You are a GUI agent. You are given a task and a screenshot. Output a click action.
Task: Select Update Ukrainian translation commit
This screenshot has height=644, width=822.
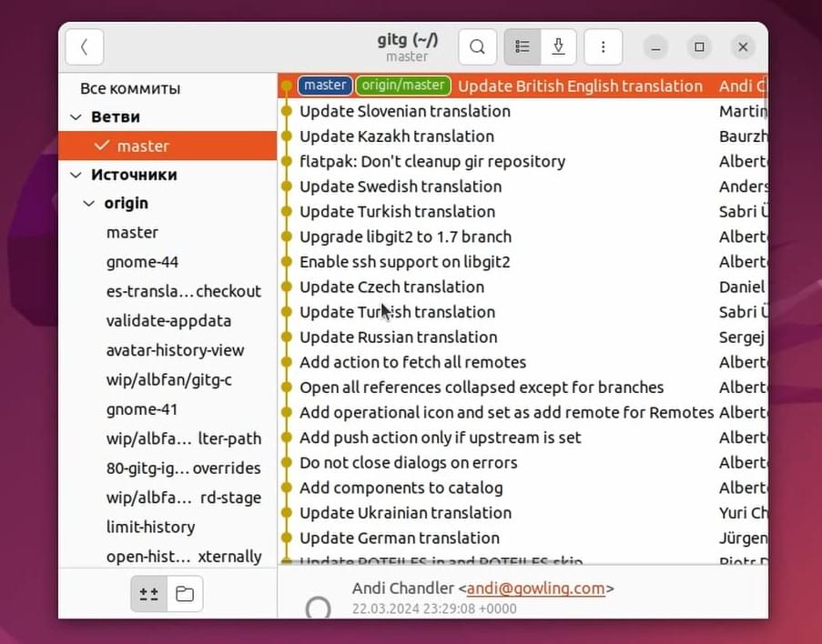(523, 513)
